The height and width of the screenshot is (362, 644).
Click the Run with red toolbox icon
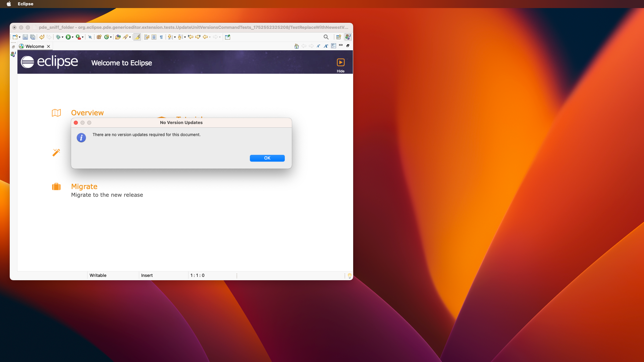(78, 37)
